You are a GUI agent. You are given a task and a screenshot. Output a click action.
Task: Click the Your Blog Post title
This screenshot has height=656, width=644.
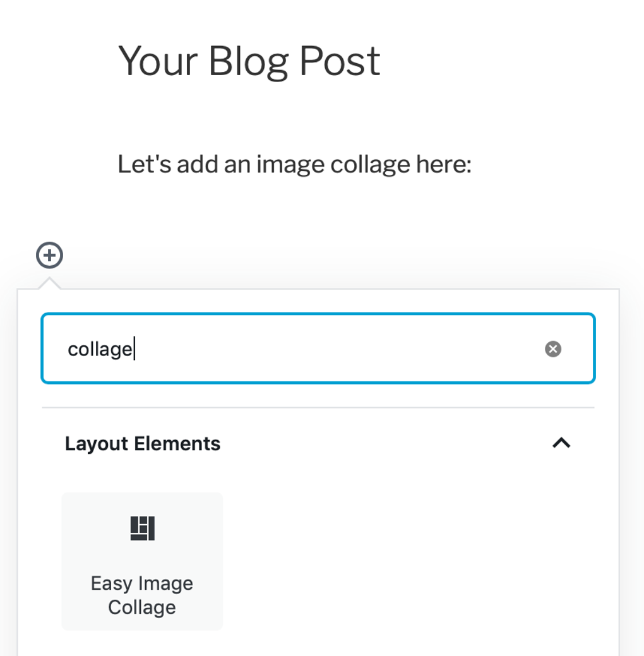(x=249, y=62)
